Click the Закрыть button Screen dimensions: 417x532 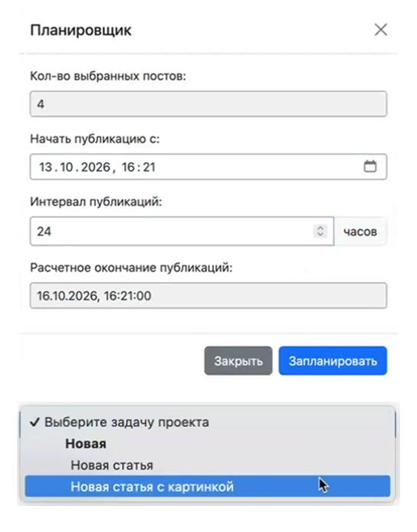click(238, 360)
